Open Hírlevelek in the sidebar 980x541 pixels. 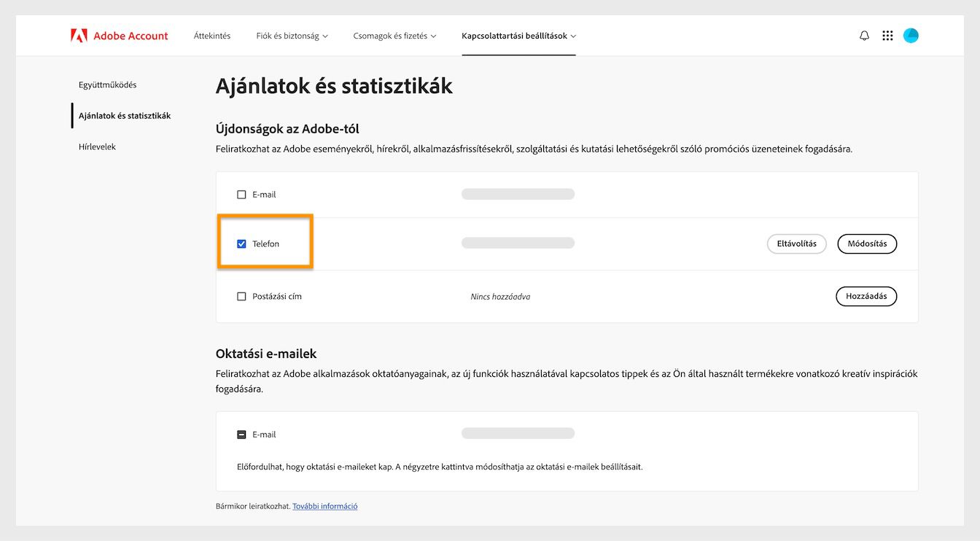tap(97, 147)
